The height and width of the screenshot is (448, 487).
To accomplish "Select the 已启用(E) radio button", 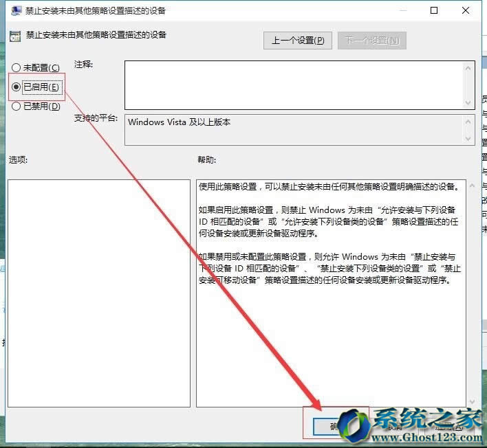I will pos(17,87).
